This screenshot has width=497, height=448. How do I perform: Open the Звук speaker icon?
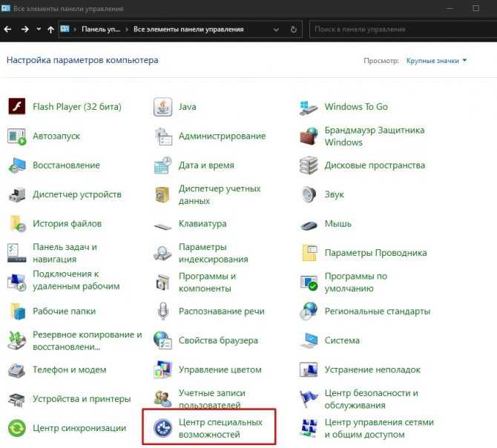[309, 194]
